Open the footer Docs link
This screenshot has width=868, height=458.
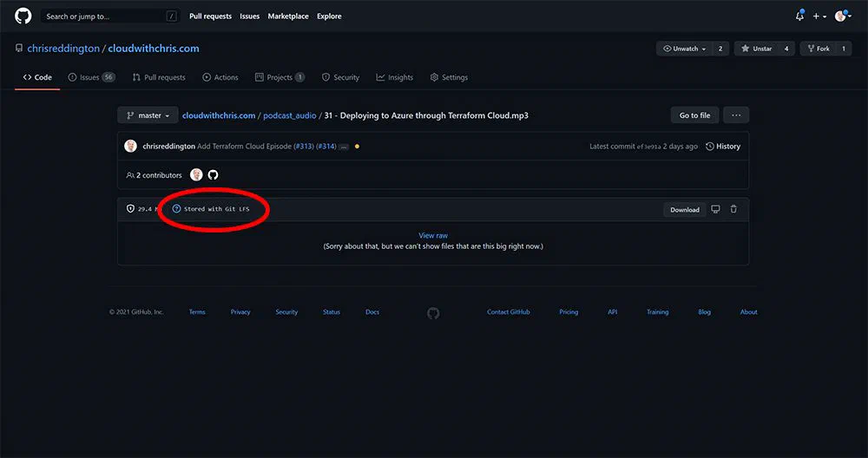tap(372, 312)
